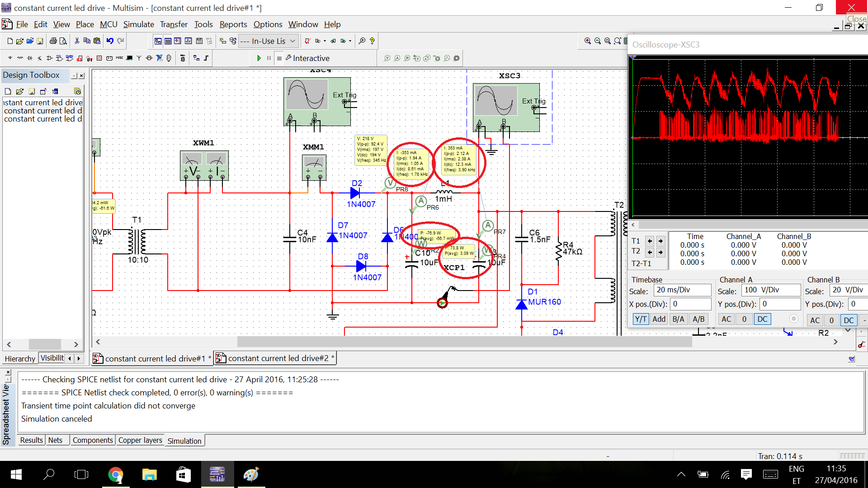This screenshot has width=868, height=488.
Task: Click the Zoom in magnifier icon
Action: pyautogui.click(x=587, y=41)
